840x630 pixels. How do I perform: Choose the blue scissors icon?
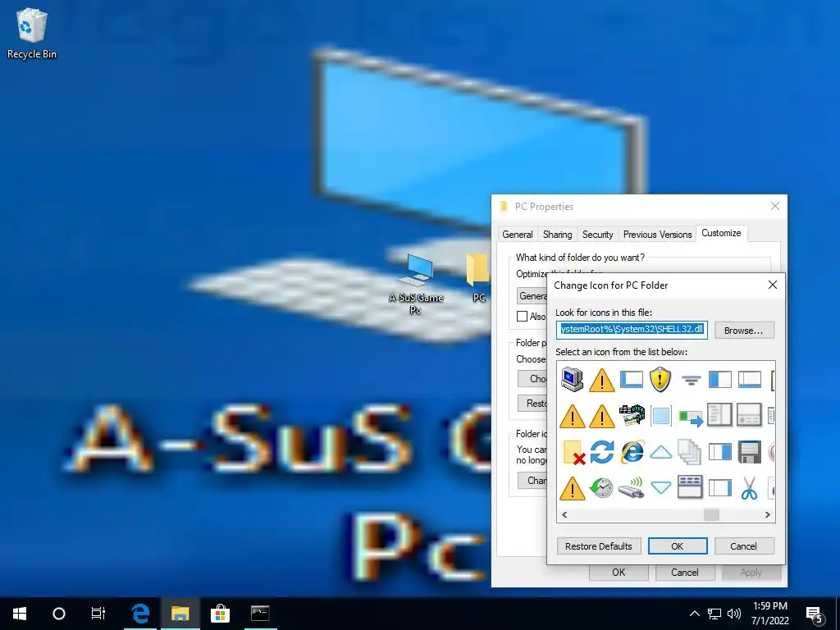click(749, 488)
